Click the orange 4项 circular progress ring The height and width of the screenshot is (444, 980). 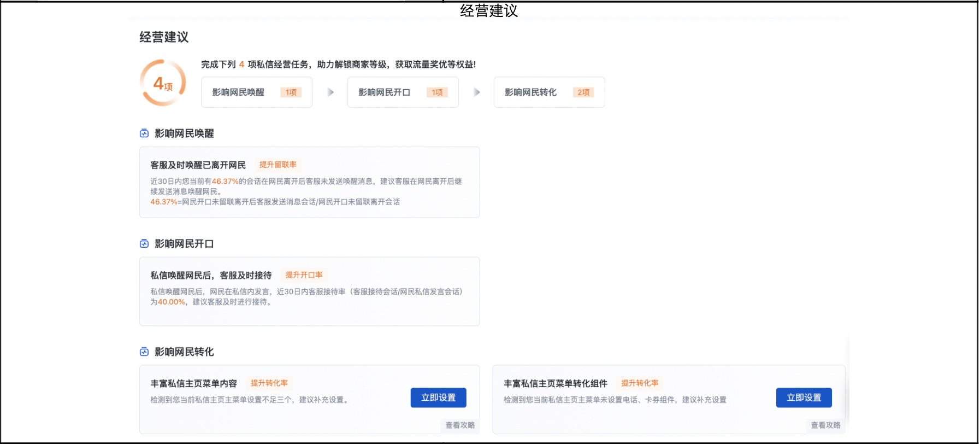163,83
